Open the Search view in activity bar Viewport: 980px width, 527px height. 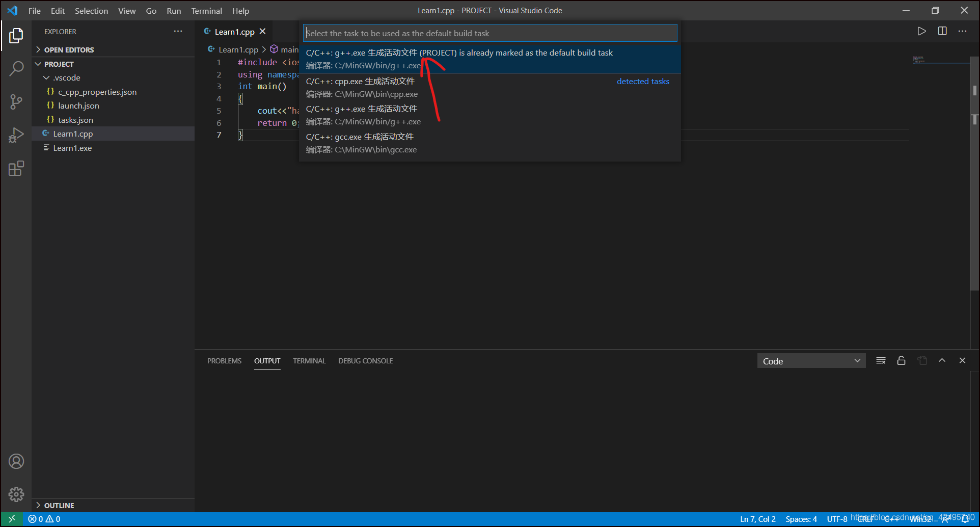(16, 68)
